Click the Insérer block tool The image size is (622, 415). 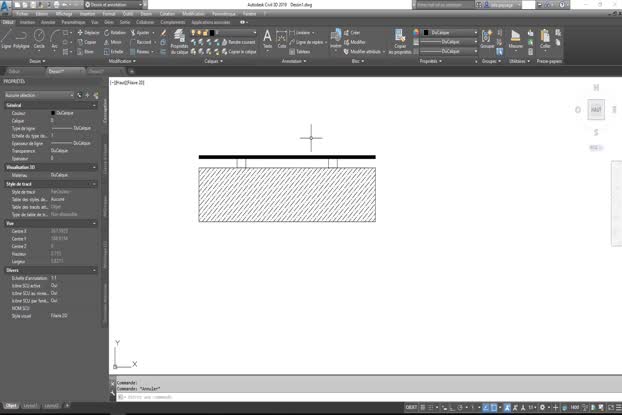click(x=336, y=39)
